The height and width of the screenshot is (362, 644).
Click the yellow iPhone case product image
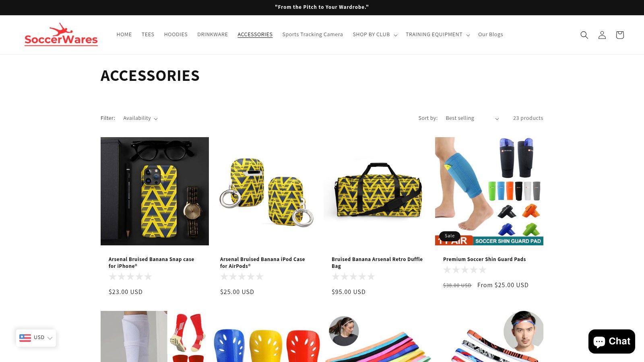[x=155, y=191]
